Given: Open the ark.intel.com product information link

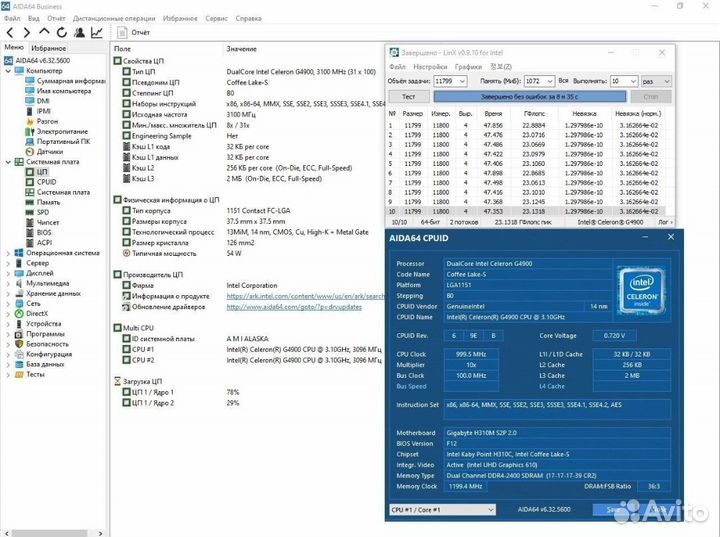Looking at the screenshot, I should (x=305, y=296).
